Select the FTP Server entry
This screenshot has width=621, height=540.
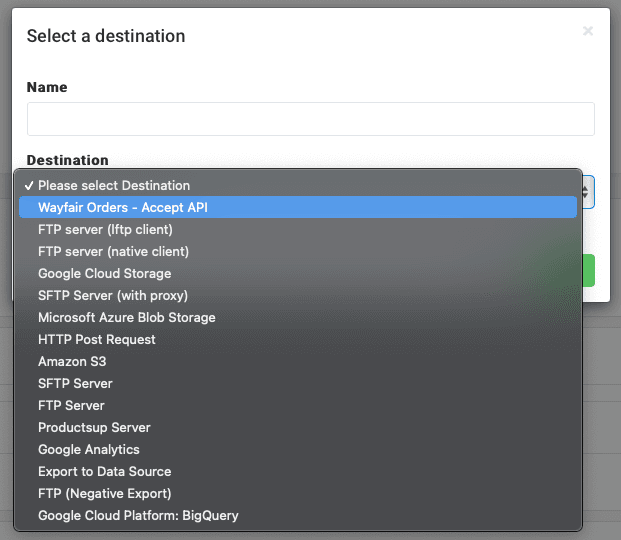71,405
